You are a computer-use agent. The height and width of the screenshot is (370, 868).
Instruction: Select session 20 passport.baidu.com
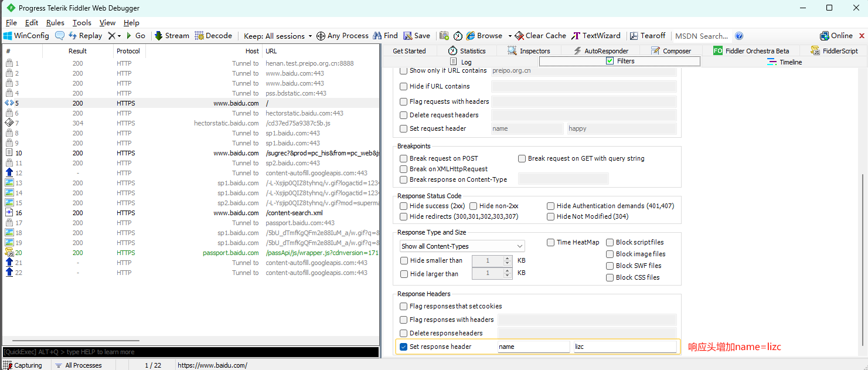click(191, 253)
